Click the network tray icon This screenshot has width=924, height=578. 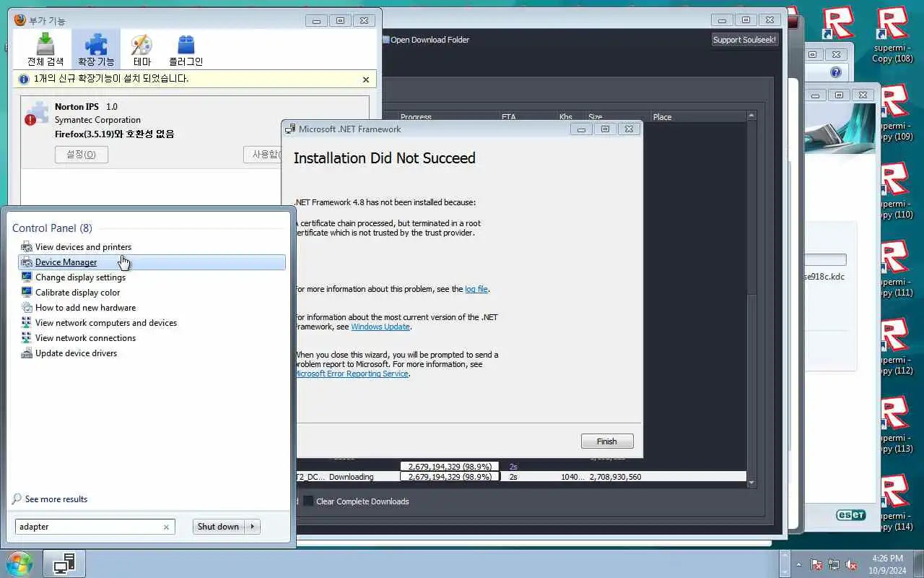coord(834,564)
